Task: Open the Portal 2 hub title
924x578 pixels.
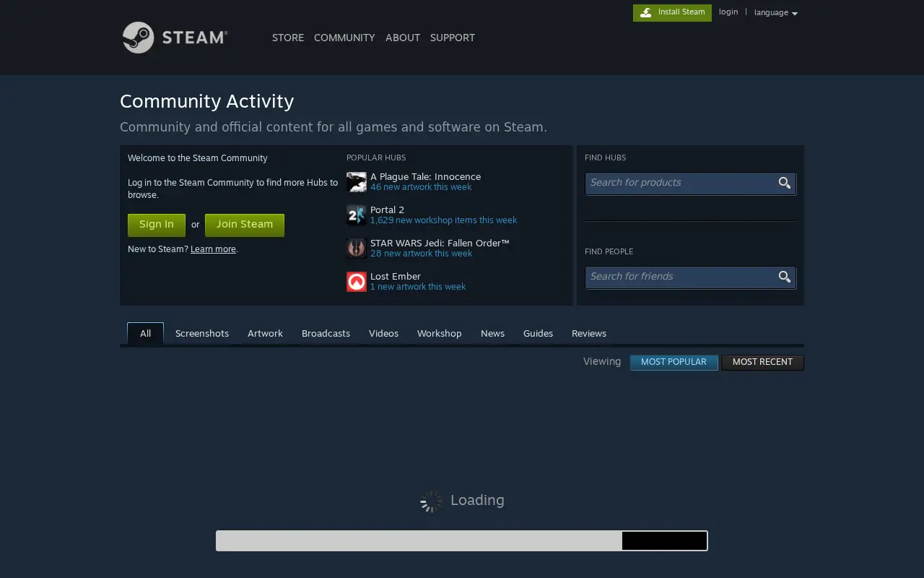Action: coord(387,210)
